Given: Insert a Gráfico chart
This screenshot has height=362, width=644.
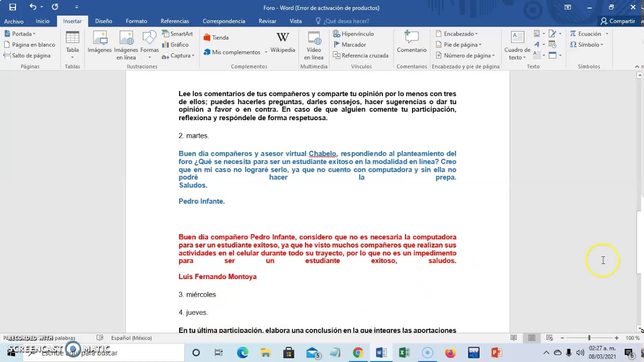Looking at the screenshot, I should (x=176, y=45).
